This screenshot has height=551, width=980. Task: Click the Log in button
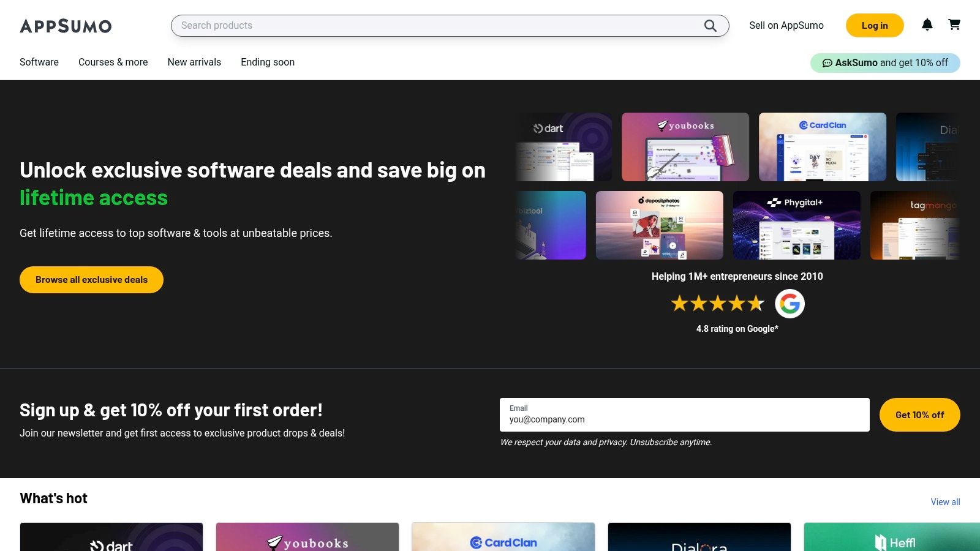pyautogui.click(x=875, y=26)
